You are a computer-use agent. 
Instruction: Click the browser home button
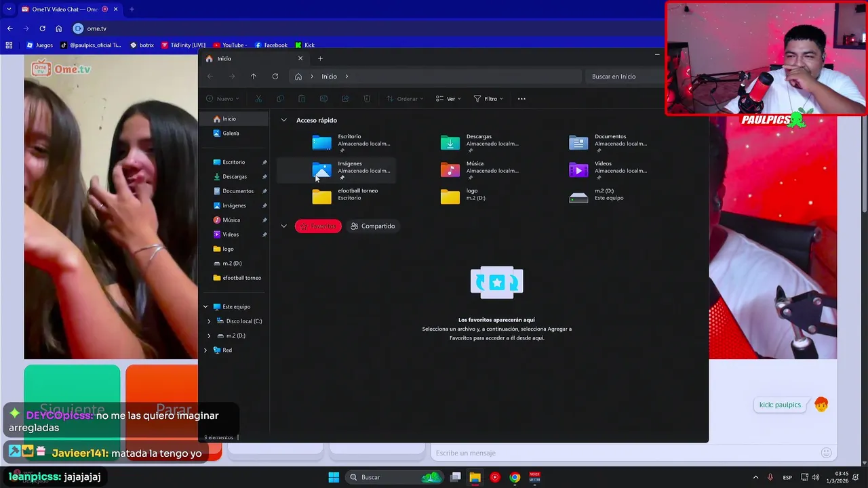59,28
